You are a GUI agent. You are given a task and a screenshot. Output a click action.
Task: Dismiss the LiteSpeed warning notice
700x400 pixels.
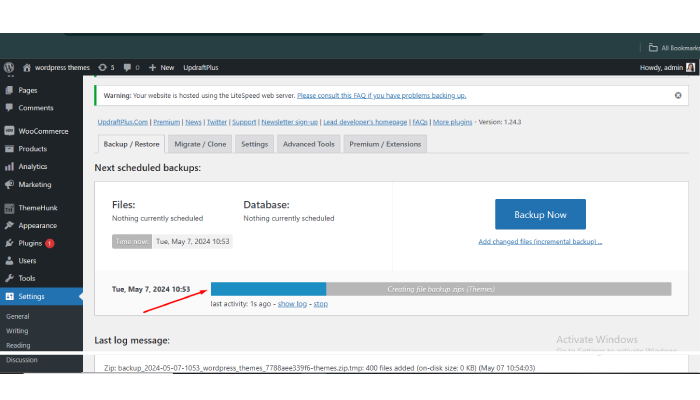[677, 95]
